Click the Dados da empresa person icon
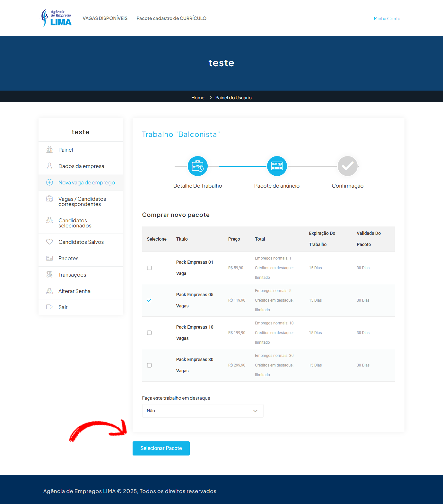 click(49, 166)
